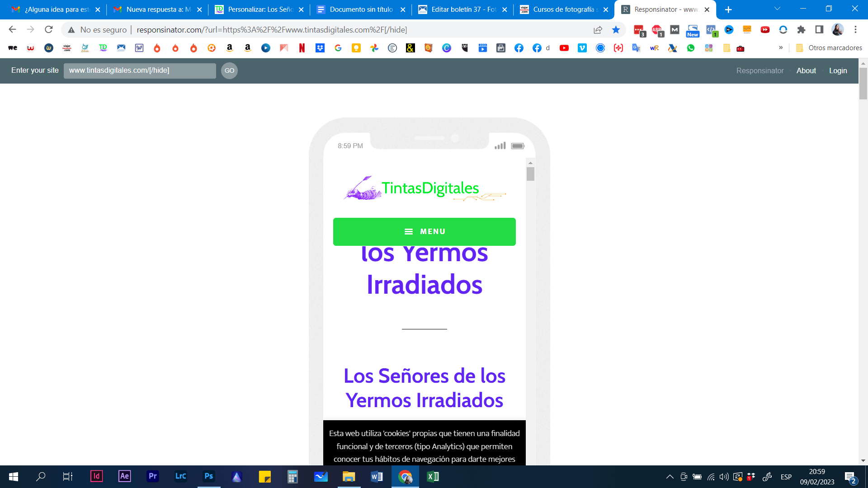Viewport: 868px width, 488px height.
Task: Open the Chrome side panel icon
Action: point(819,29)
